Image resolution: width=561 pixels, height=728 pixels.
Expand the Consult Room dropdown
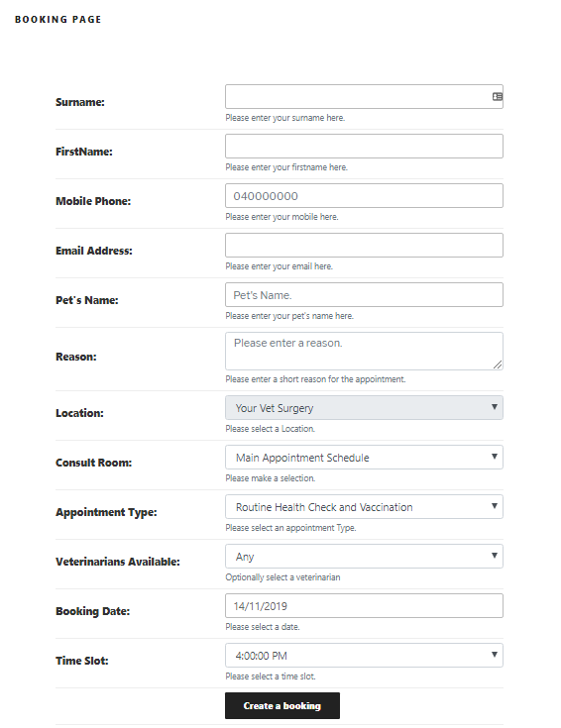[x=364, y=458]
